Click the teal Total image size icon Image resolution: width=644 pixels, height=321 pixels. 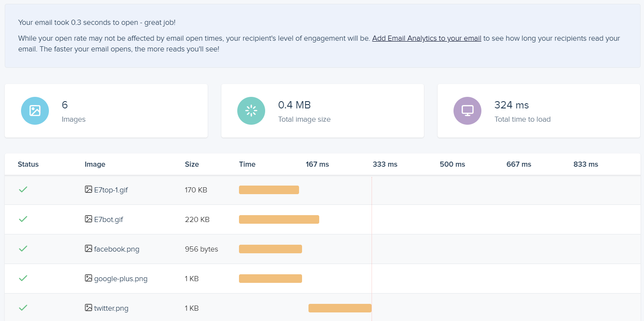point(251,111)
